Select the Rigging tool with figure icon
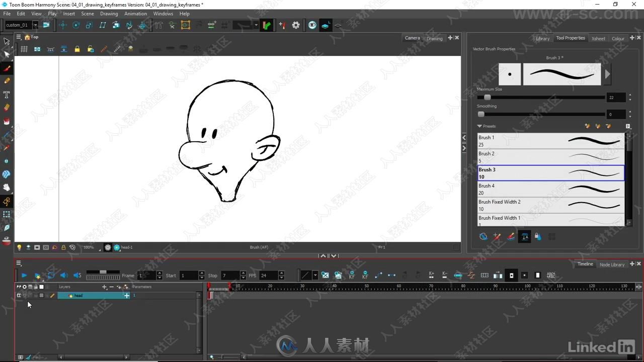Image resolution: width=644 pixels, height=362 pixels. click(7, 201)
